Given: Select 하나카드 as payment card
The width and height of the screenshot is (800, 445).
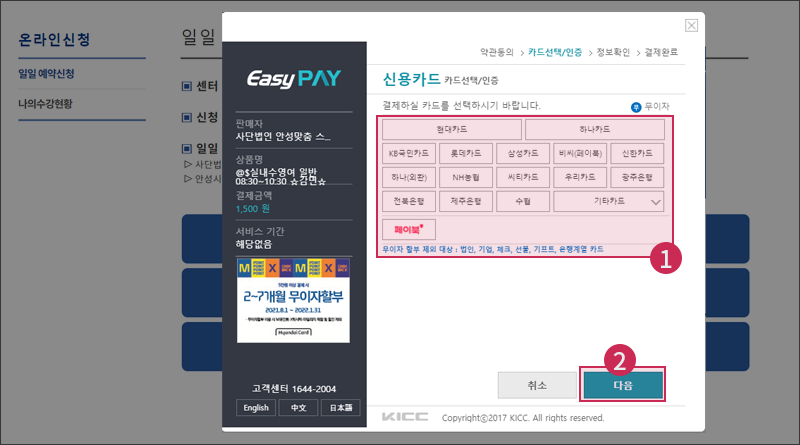Looking at the screenshot, I should 594,129.
